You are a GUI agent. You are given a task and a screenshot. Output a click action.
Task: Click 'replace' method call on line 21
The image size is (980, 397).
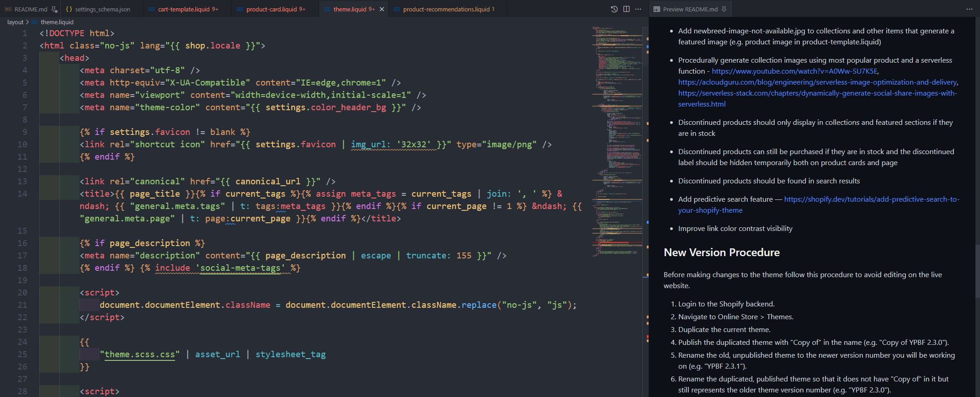(x=479, y=305)
